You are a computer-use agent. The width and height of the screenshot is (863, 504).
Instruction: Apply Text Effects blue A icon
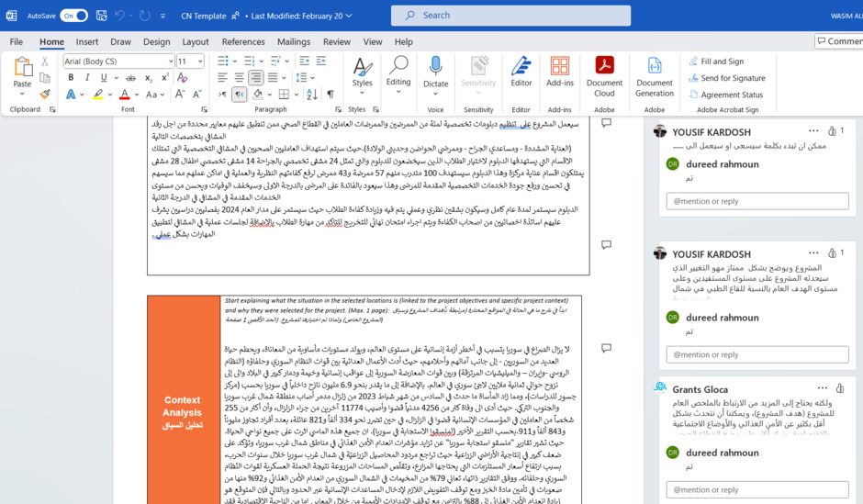[71, 95]
